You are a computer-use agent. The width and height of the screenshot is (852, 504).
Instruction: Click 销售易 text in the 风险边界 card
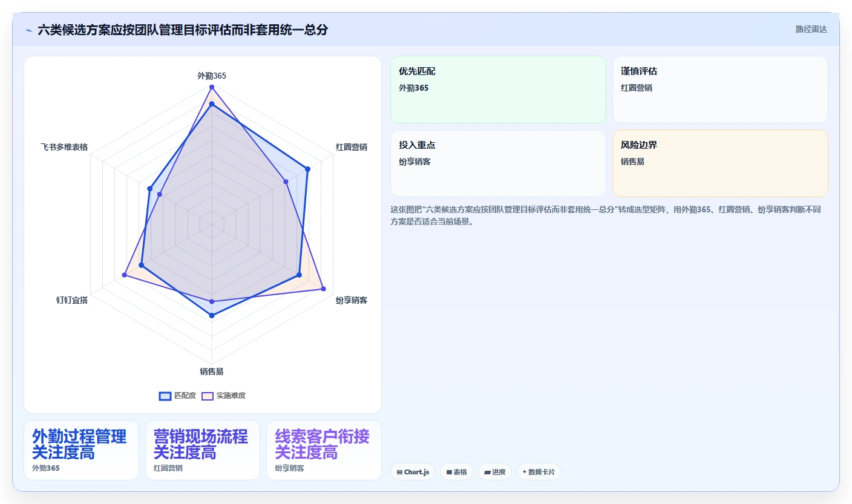(632, 162)
